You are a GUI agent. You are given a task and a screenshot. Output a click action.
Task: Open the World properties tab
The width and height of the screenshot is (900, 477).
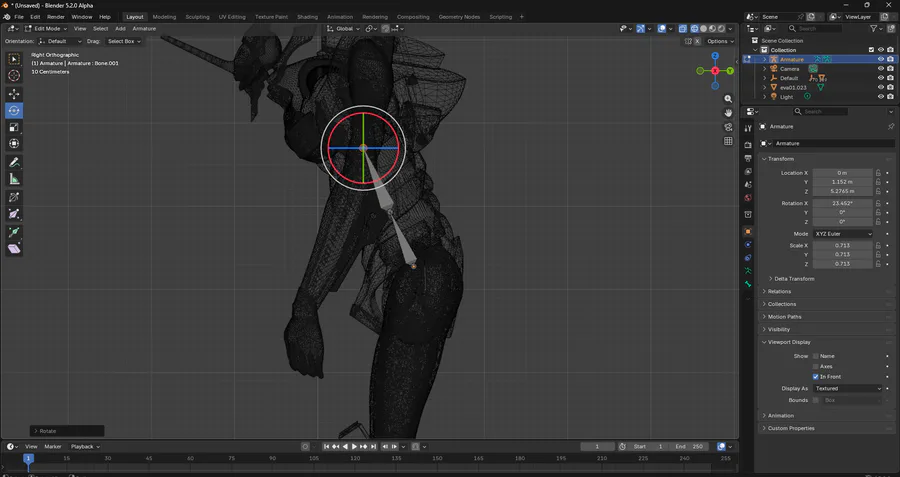748,197
